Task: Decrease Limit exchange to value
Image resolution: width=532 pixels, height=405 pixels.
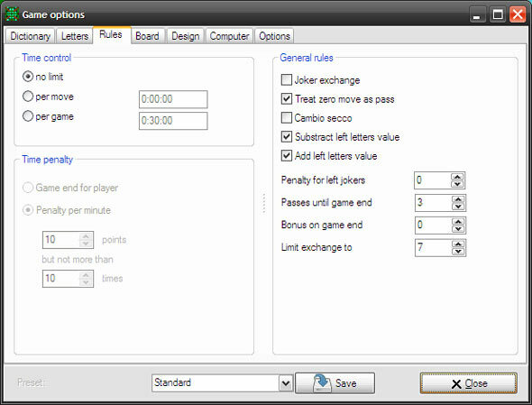Action: tap(458, 252)
